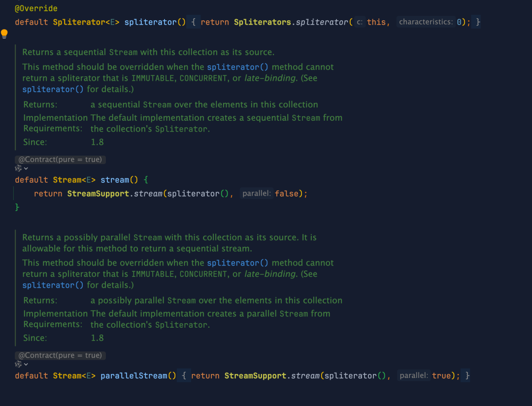Click the yellow lightbulb quick-fix icon

coord(4,34)
